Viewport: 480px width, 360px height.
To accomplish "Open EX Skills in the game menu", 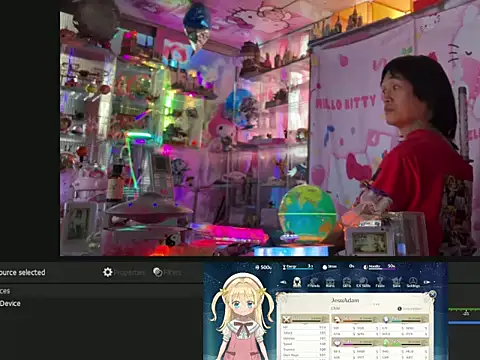I will pos(363,282).
